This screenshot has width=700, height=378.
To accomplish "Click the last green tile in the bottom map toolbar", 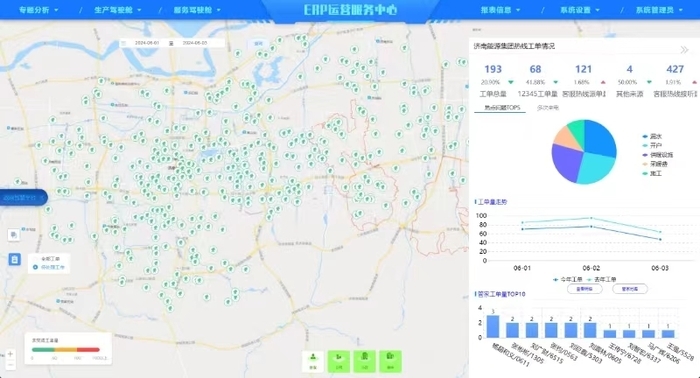I will click(x=391, y=361).
